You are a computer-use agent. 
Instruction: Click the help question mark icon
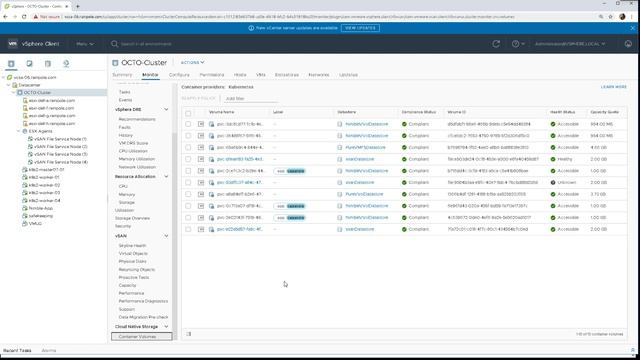[516, 44]
